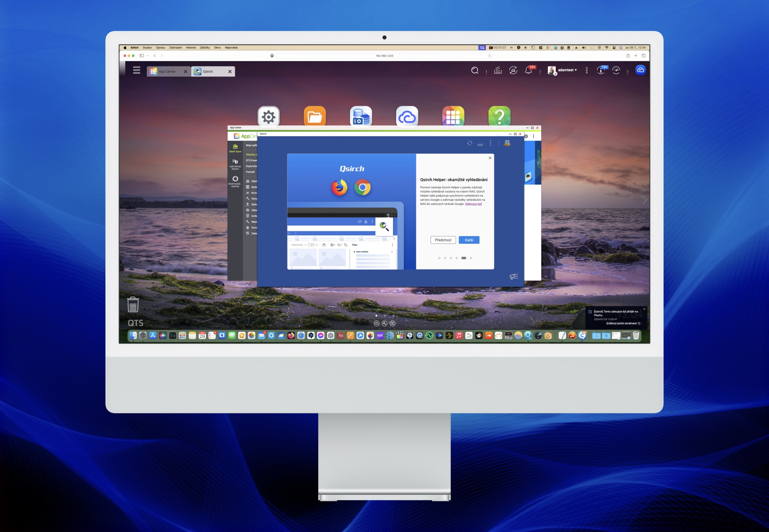The height and width of the screenshot is (532, 769).
Task: Click the Stáhnout teď link
Action: (473, 204)
